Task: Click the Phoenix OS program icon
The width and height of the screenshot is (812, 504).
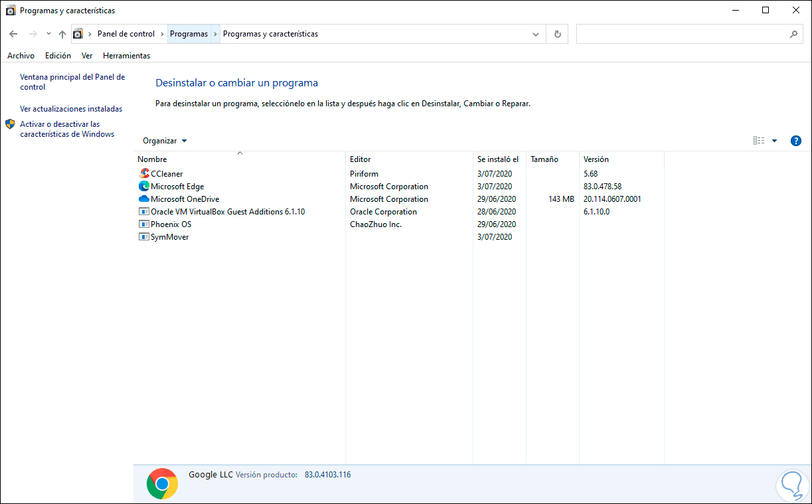Action: coord(144,224)
